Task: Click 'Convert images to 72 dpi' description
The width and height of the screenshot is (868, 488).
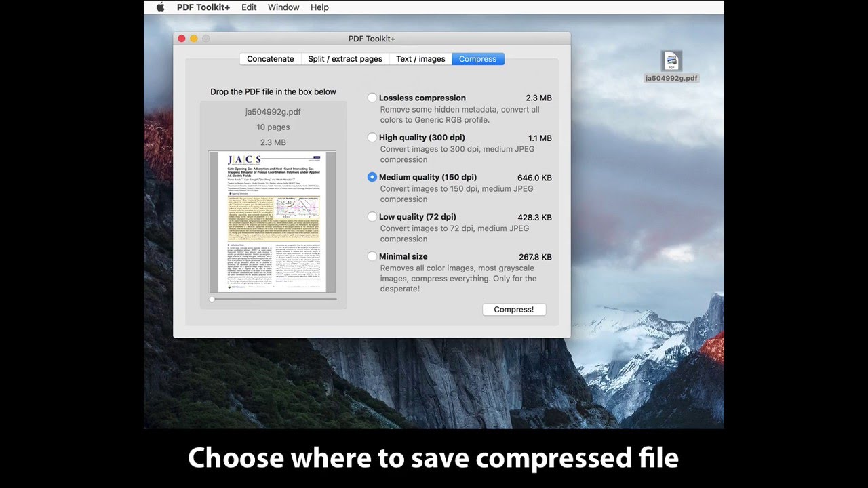Action: point(454,234)
